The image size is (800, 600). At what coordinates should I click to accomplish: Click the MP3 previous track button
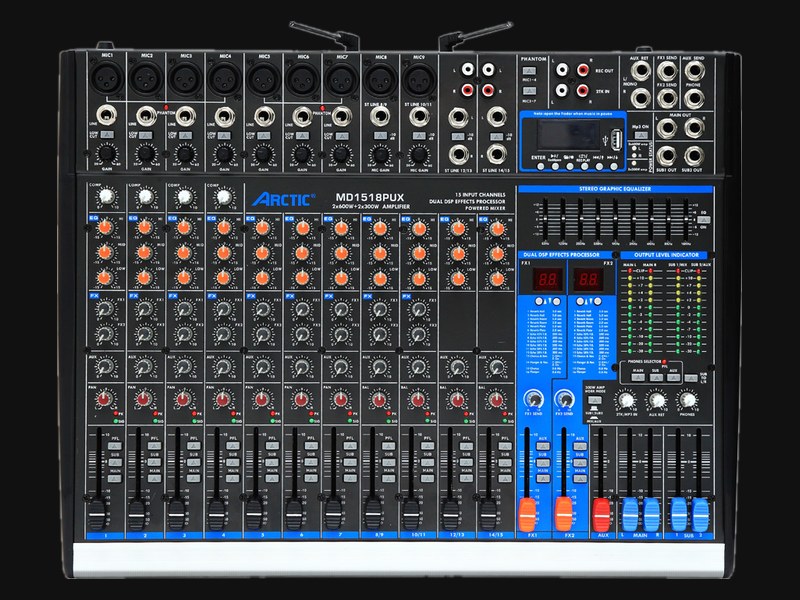click(599, 166)
